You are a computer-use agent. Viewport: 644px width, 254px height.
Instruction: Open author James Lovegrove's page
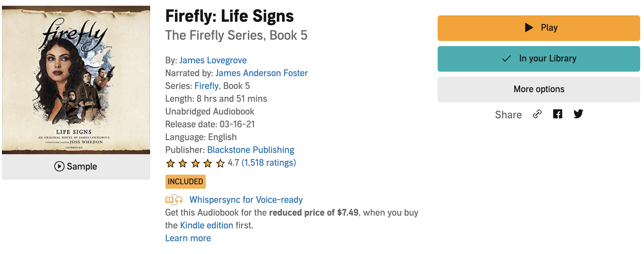[213, 60]
